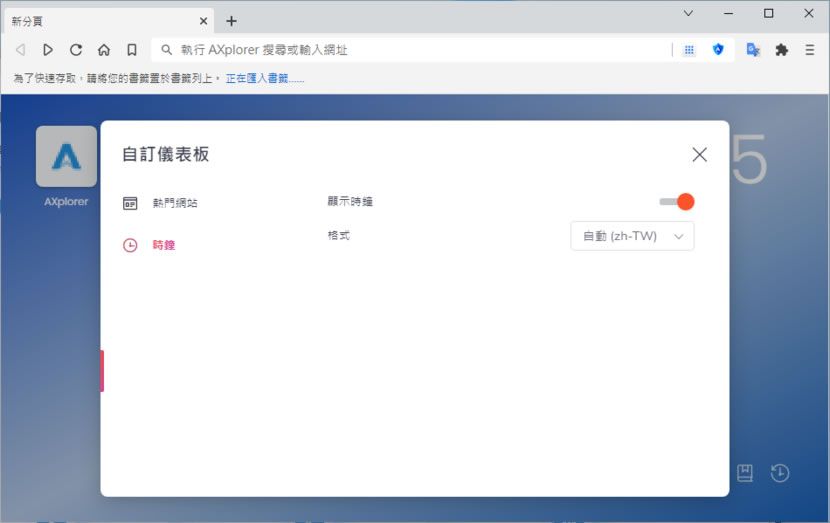Image resolution: width=830 pixels, height=523 pixels.
Task: Open the home page icon
Action: (104, 50)
